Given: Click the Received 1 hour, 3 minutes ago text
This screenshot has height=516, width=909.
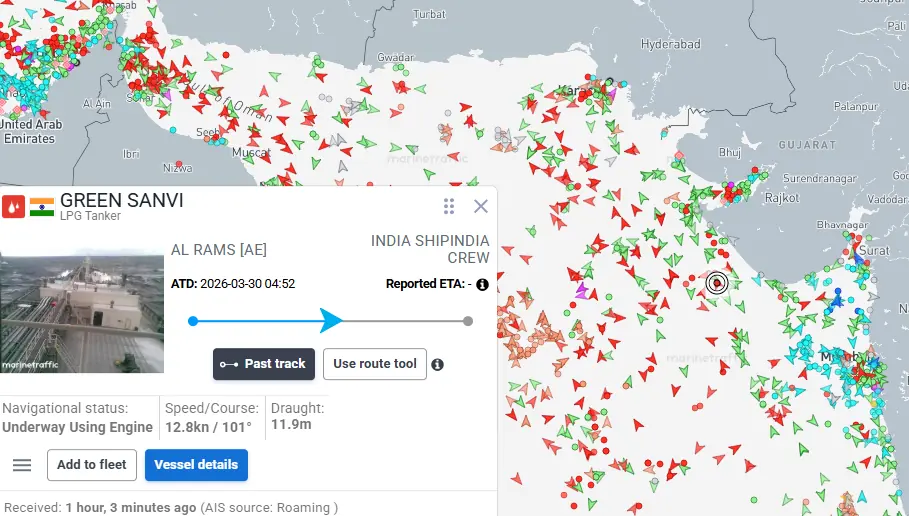Looking at the screenshot, I should [170, 508].
